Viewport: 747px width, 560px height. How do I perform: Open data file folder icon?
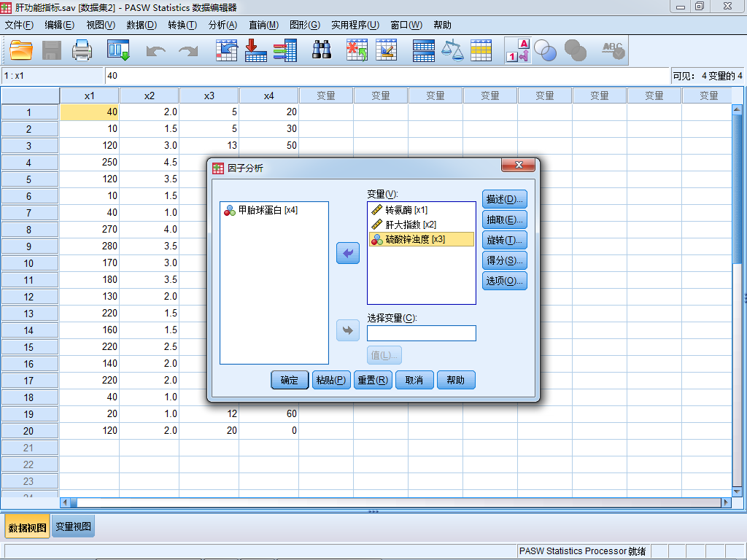tap(20, 50)
